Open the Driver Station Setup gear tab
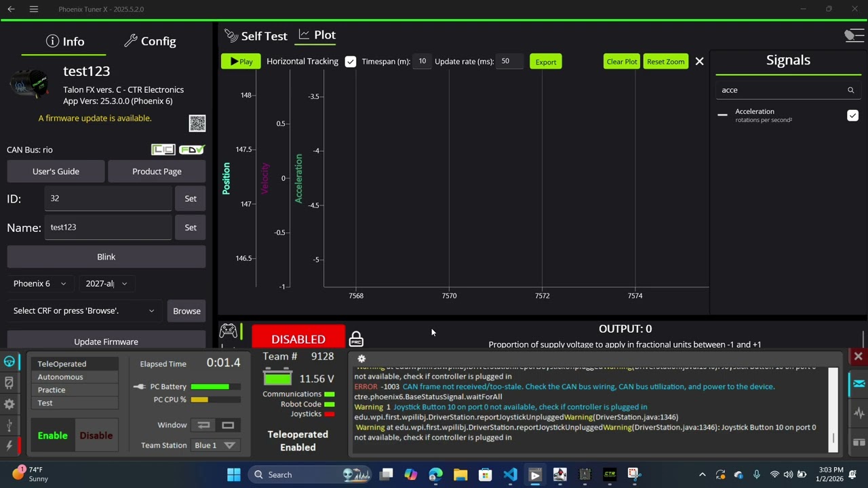The image size is (868, 488). pos(9,404)
